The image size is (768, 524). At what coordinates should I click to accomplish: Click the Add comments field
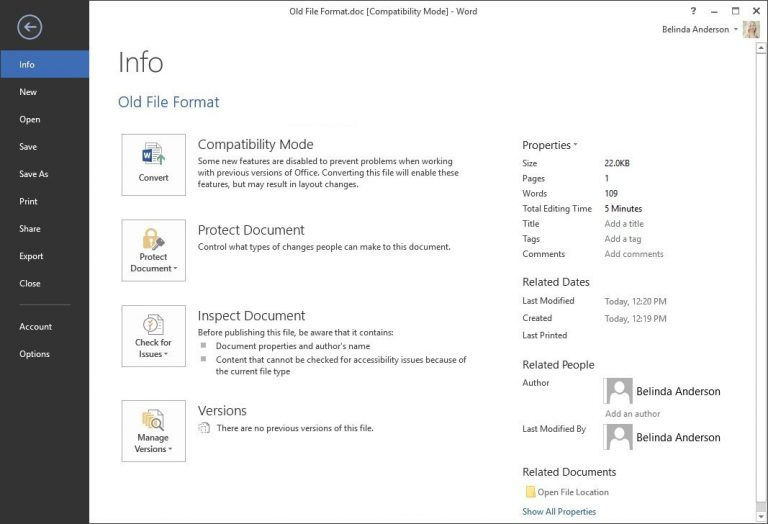click(634, 254)
